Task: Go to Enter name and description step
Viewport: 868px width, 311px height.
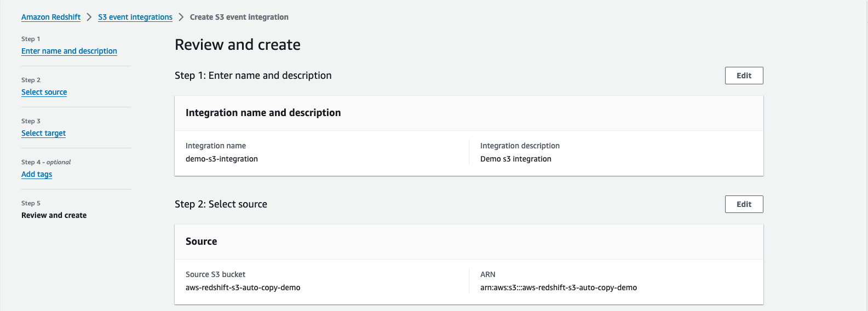Action: 69,51
